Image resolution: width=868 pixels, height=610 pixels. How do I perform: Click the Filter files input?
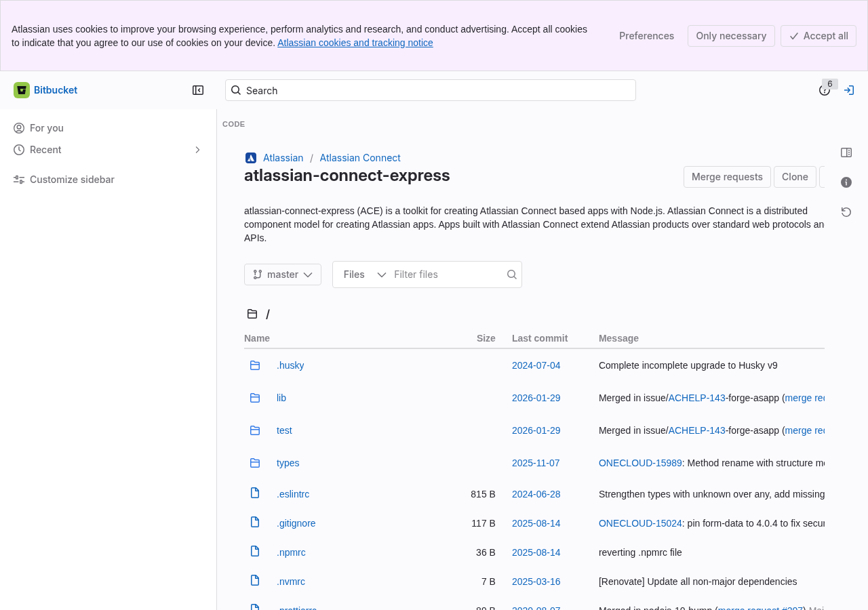pos(448,274)
